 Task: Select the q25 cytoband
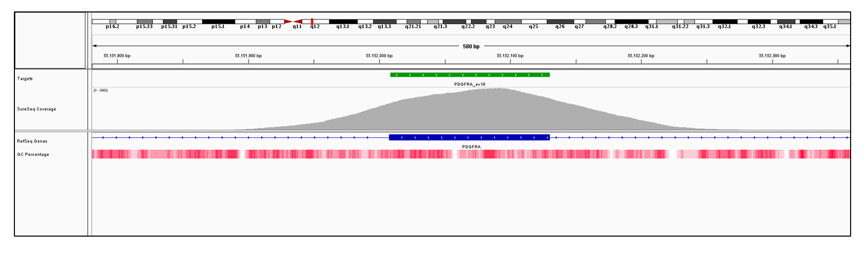[533, 26]
